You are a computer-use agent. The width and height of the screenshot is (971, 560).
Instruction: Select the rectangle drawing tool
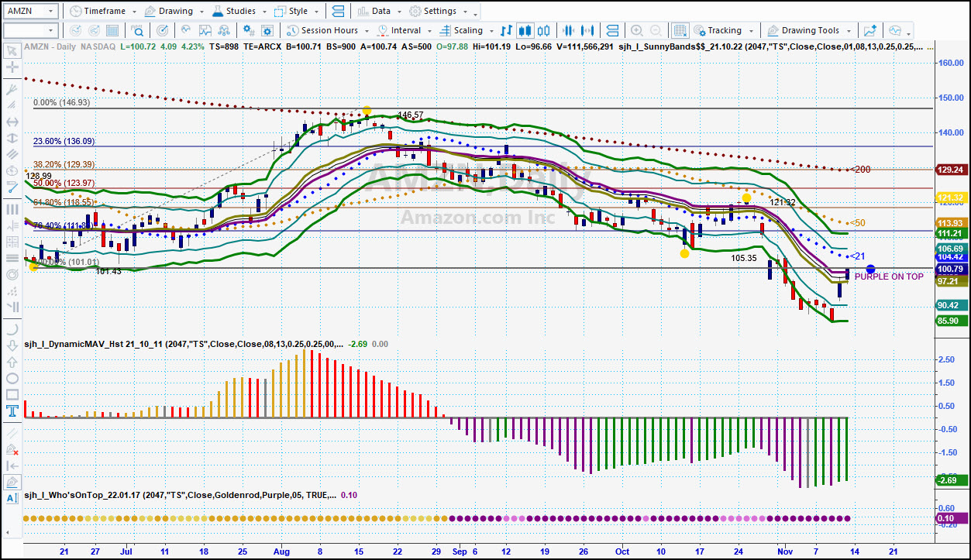point(12,394)
